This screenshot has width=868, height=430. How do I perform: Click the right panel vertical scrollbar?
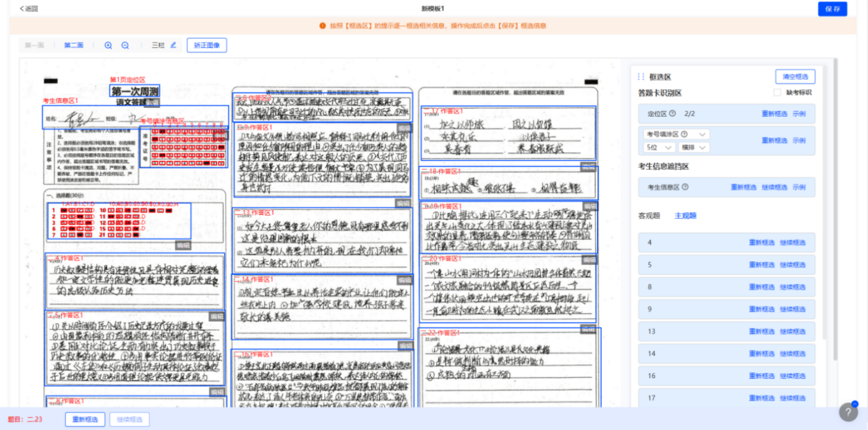pos(826,203)
